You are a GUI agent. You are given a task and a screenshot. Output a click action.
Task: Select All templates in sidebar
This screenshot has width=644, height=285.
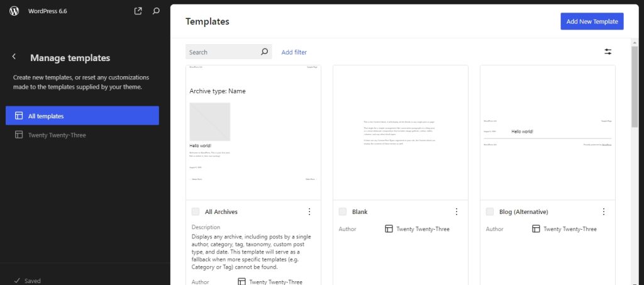(x=82, y=116)
